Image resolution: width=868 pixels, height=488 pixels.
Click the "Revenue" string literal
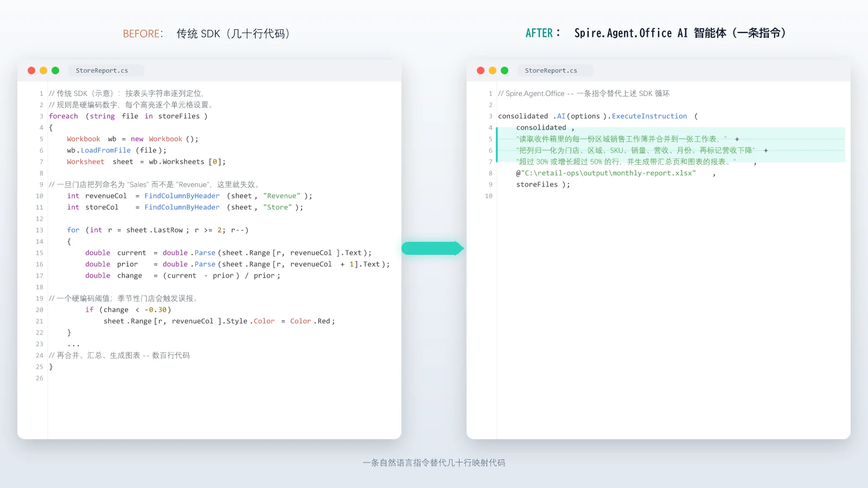click(x=282, y=196)
